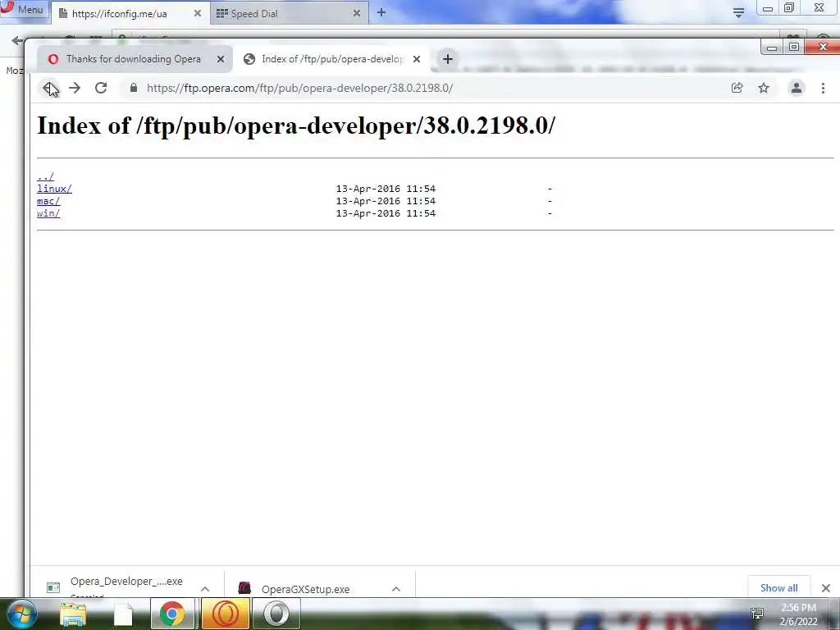840x630 pixels.
Task: Open the win/ directory link
Action: [x=48, y=213]
